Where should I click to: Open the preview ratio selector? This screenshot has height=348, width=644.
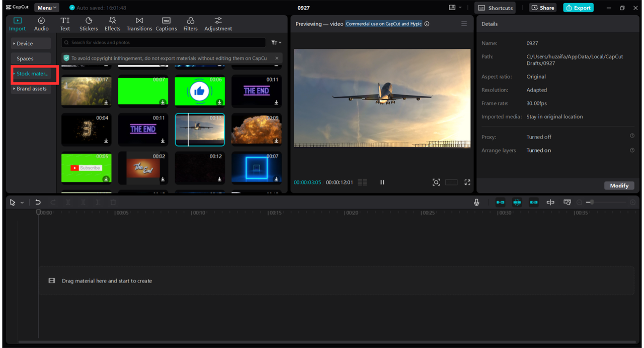[x=451, y=182]
